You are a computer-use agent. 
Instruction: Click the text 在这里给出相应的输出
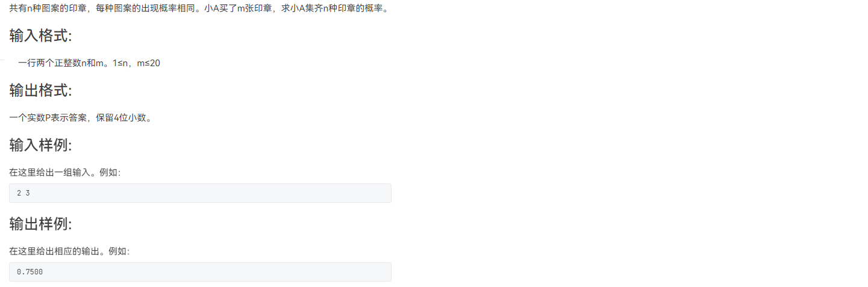click(x=54, y=252)
